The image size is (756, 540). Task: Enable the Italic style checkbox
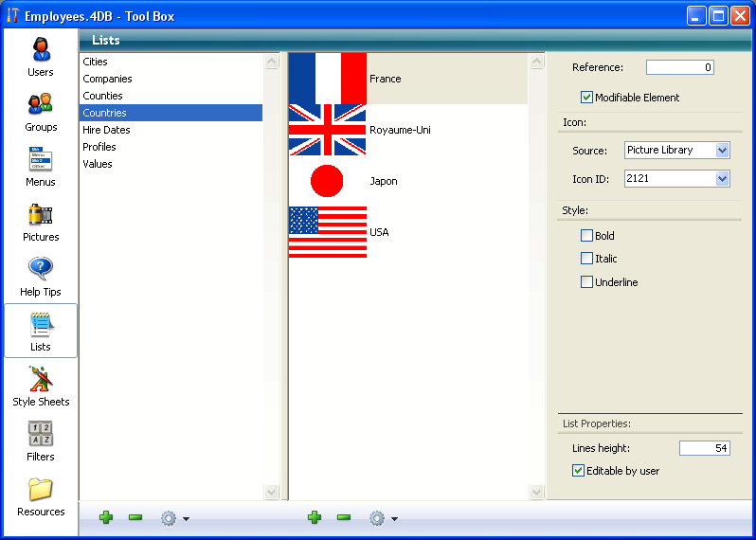pyautogui.click(x=586, y=259)
